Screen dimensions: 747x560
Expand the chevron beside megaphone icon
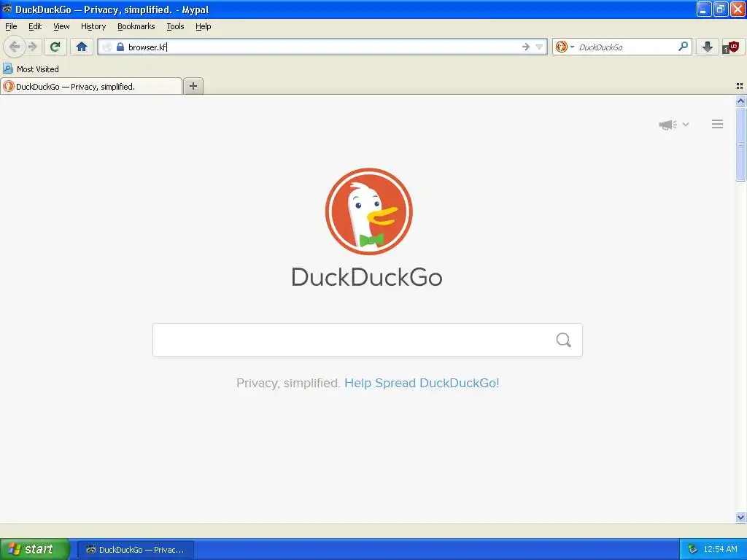(686, 124)
